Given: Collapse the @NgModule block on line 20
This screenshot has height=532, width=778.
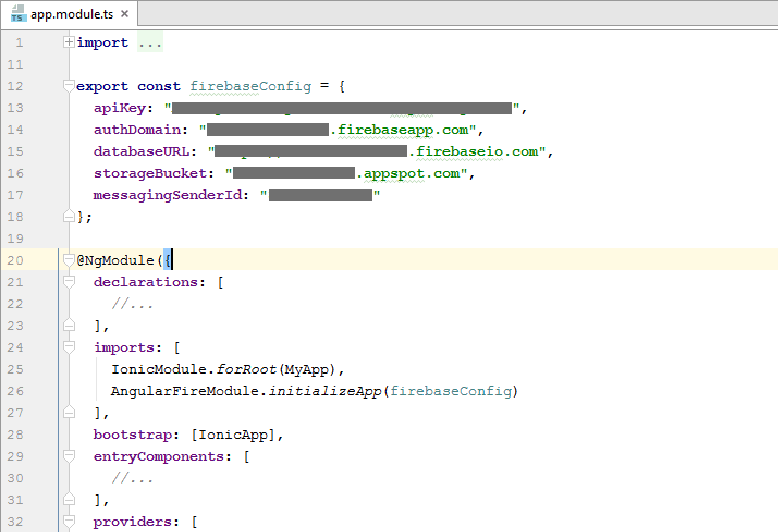Looking at the screenshot, I should coord(69,260).
